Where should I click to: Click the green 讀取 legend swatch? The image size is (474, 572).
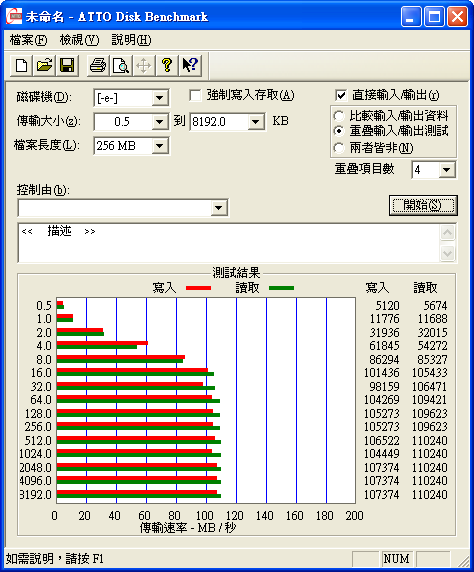point(281,288)
